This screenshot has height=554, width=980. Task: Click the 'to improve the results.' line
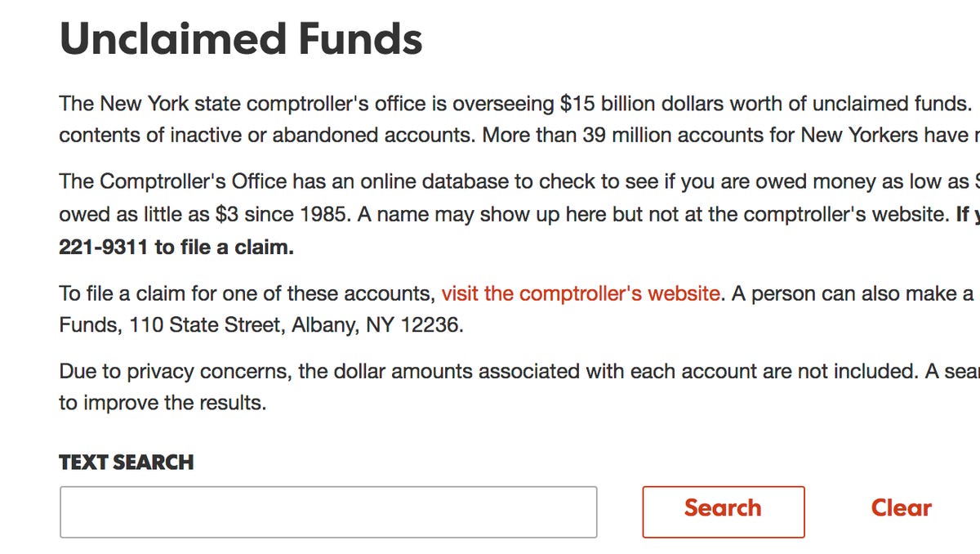[163, 403]
